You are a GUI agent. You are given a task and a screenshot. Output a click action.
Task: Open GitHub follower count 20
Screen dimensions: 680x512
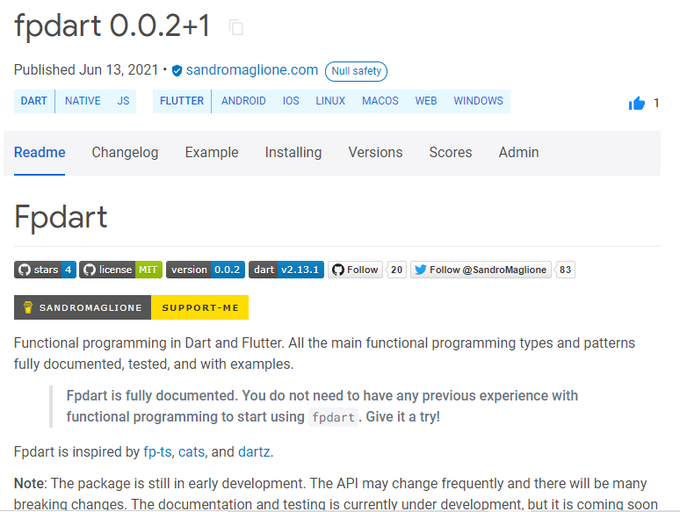[396, 270]
